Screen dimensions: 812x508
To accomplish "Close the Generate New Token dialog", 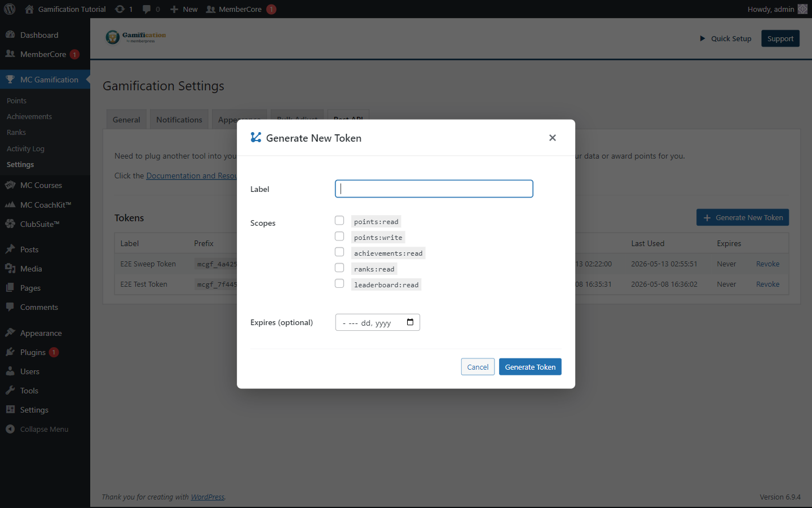I will [553, 138].
